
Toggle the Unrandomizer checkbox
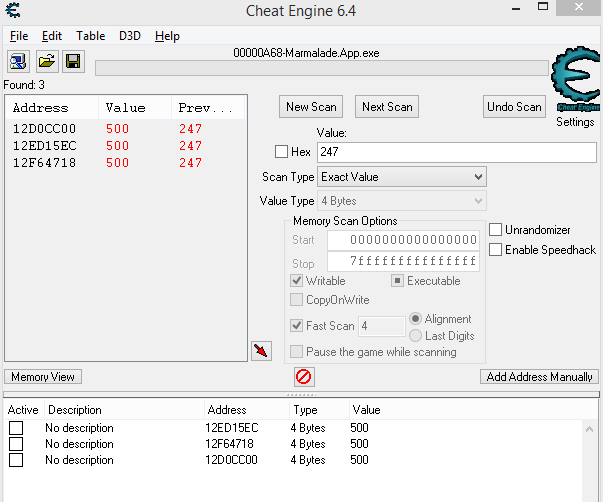[495, 230]
